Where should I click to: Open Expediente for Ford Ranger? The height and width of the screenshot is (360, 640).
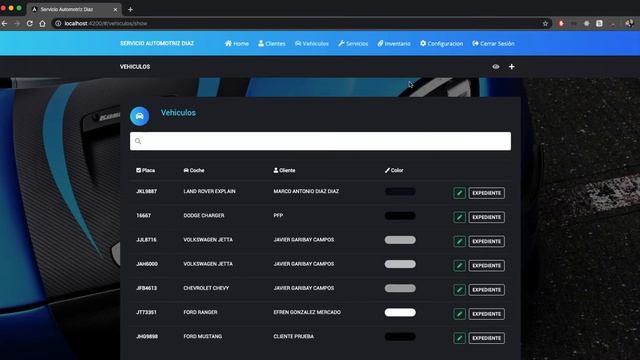[x=487, y=314]
